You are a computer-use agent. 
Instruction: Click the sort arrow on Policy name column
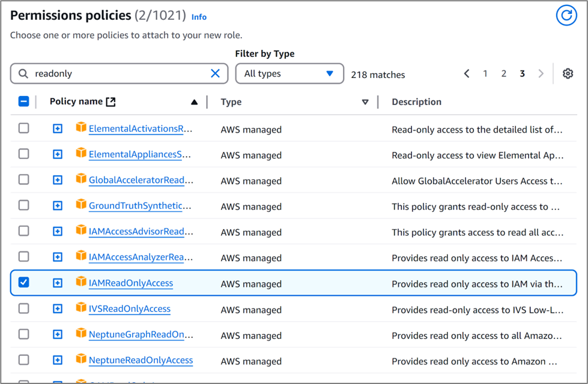click(x=194, y=101)
